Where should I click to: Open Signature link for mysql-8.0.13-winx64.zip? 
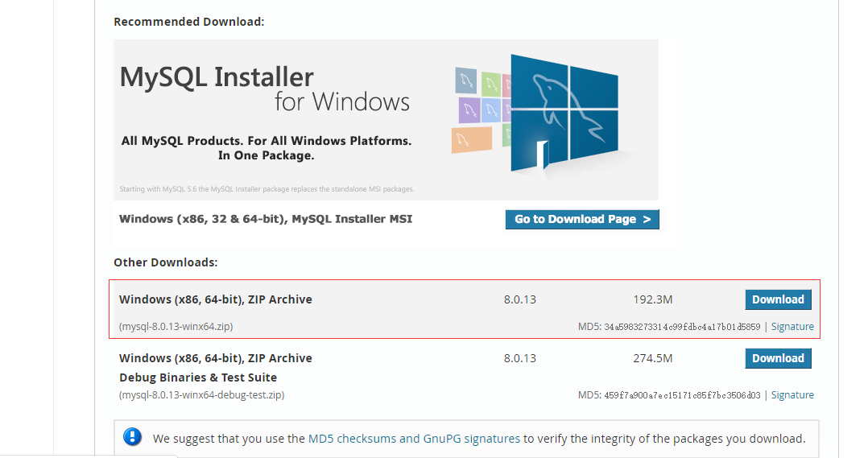792,326
